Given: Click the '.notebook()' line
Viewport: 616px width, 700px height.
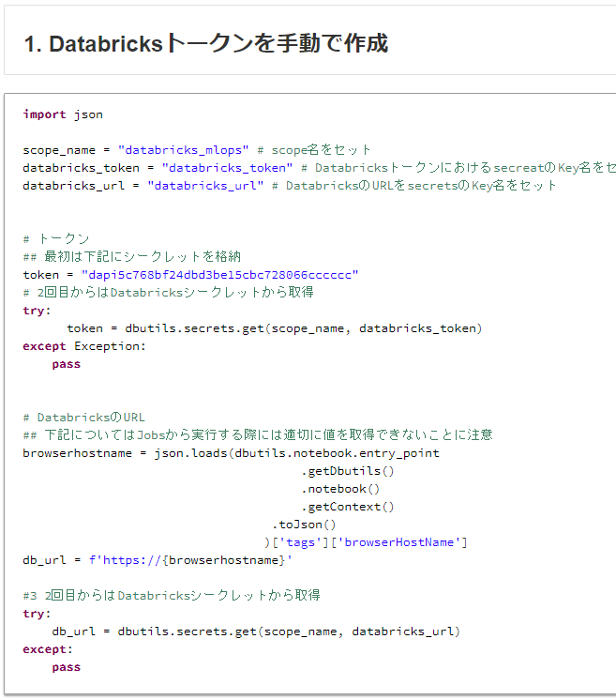Looking at the screenshot, I should click(340, 489).
